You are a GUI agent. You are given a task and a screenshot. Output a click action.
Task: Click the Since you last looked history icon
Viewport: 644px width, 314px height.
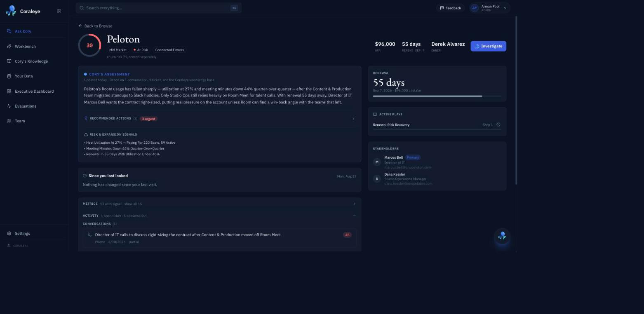tap(85, 176)
